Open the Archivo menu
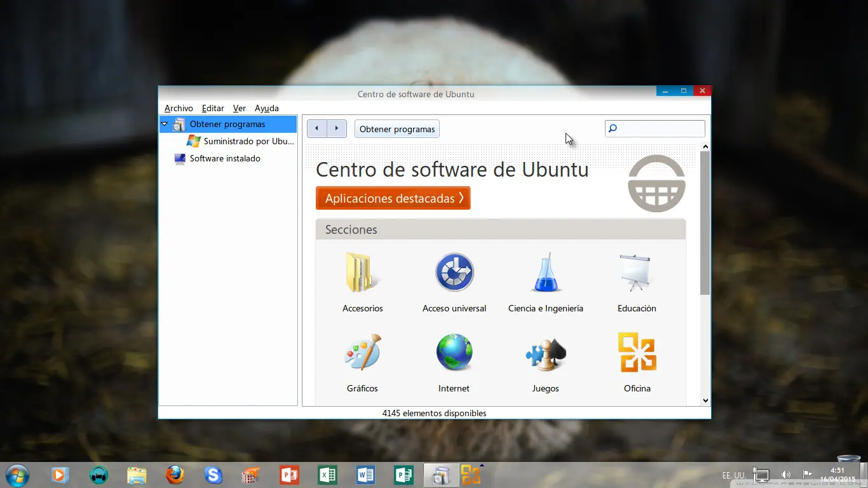This screenshot has height=488, width=868. click(x=179, y=108)
